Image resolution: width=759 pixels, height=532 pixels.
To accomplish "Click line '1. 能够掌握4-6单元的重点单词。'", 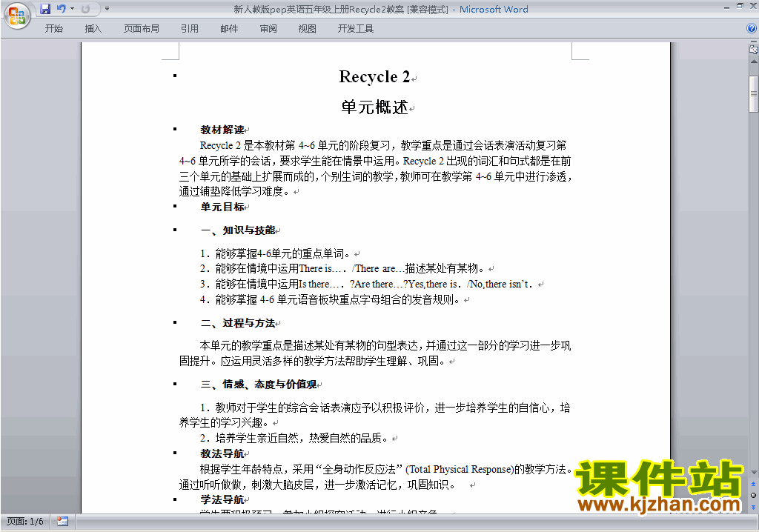I will tap(275, 253).
